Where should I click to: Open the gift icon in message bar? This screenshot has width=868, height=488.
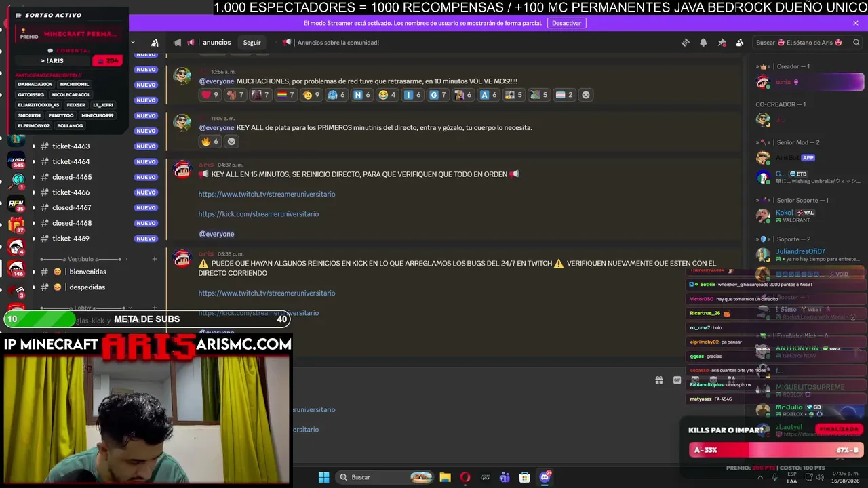[658, 380]
